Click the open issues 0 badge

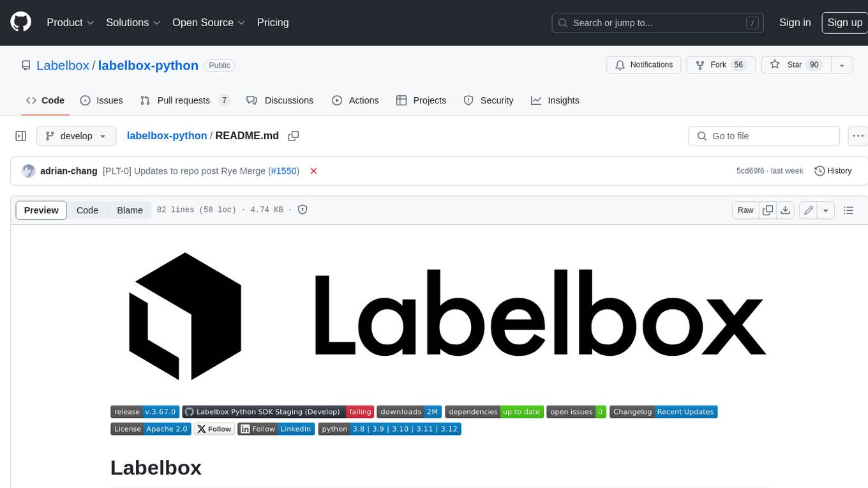(x=576, y=412)
